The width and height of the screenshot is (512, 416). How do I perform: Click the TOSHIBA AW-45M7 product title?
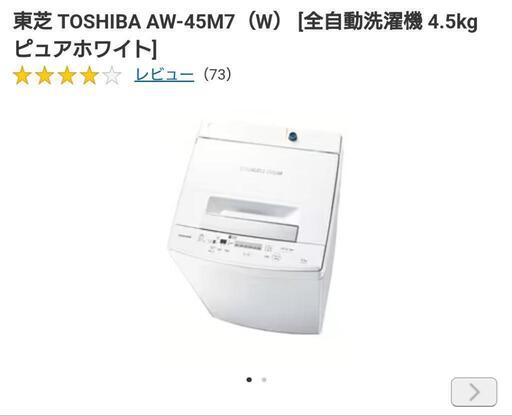246,35
